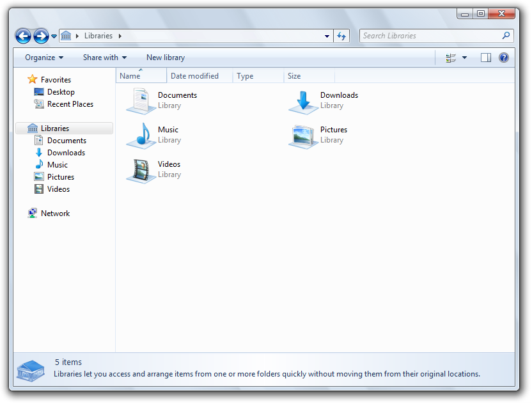Viewport: 532px width, 404px height.
Task: Open the Share with dropdown menu
Action: (x=105, y=58)
